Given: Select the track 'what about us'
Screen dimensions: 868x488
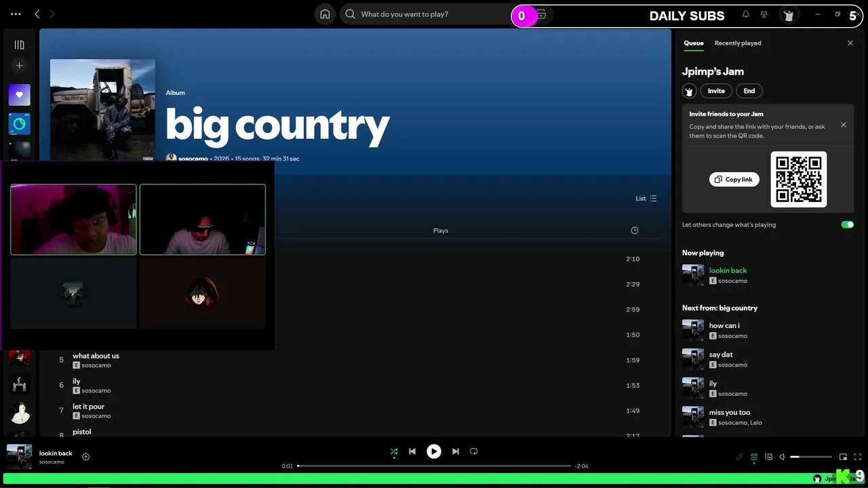Looking at the screenshot, I should [96, 356].
